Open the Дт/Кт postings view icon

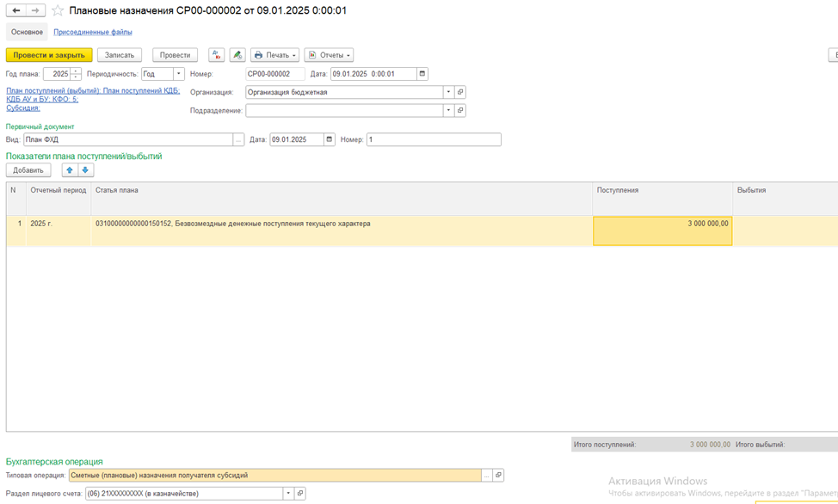click(217, 55)
